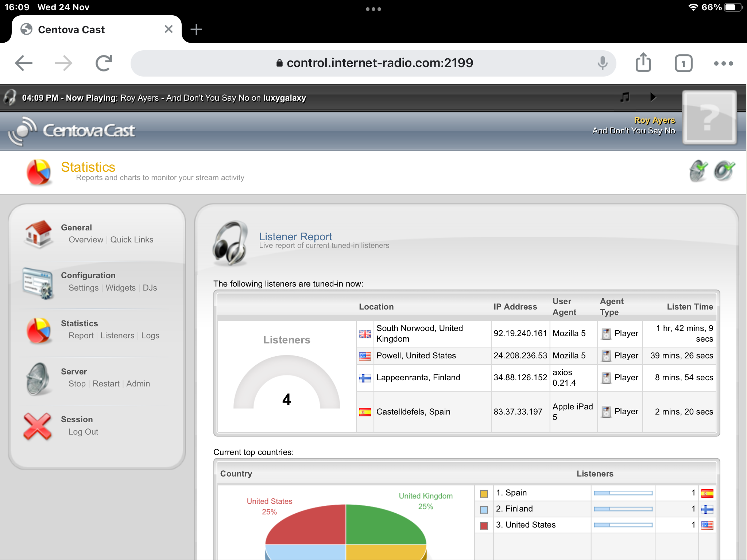
Task: Restart the server from sidebar
Action: point(106,384)
